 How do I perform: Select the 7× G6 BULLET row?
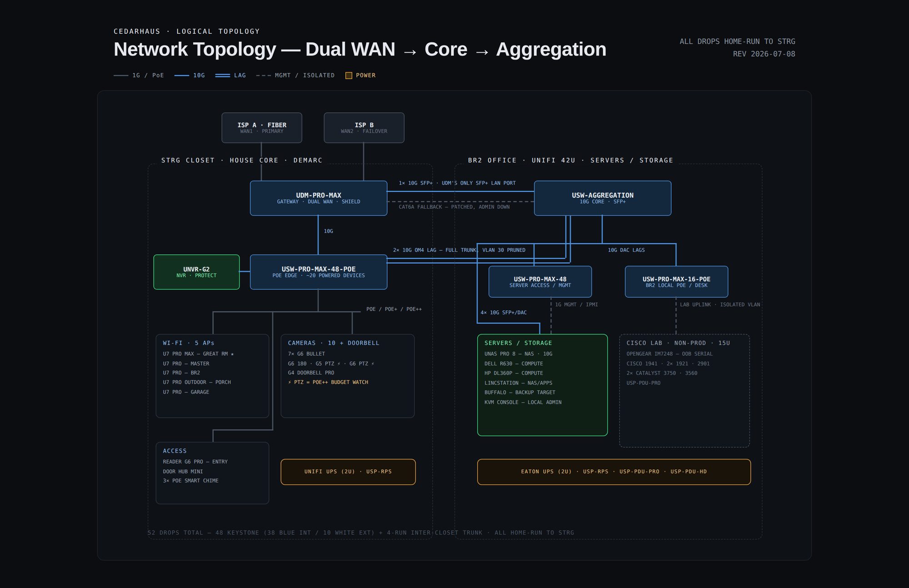306,354
